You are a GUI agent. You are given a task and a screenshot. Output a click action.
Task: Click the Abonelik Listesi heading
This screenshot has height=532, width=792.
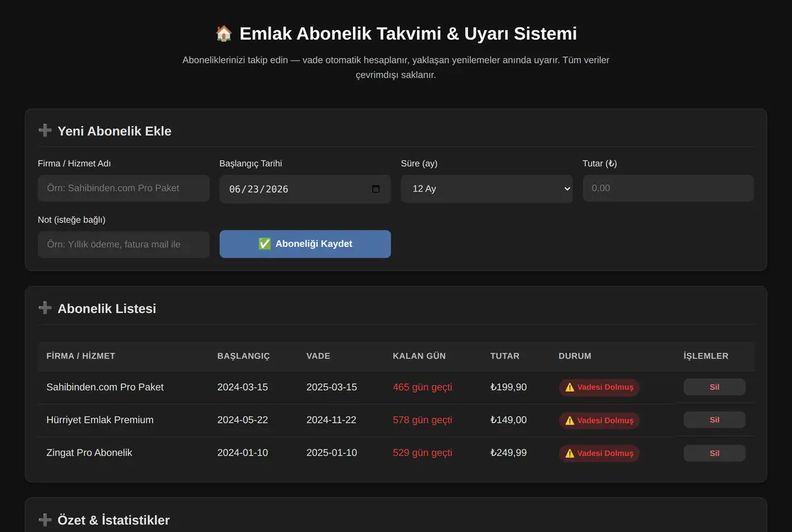[107, 308]
